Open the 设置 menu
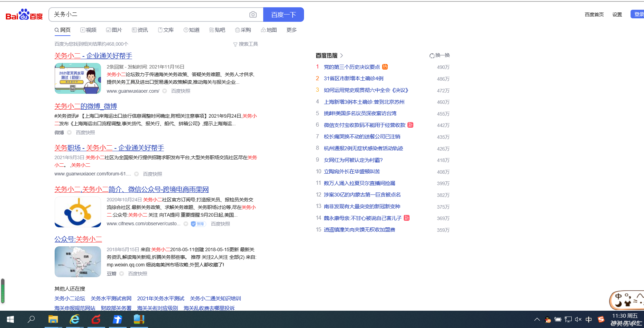The width and height of the screenshot is (644, 328). [617, 15]
